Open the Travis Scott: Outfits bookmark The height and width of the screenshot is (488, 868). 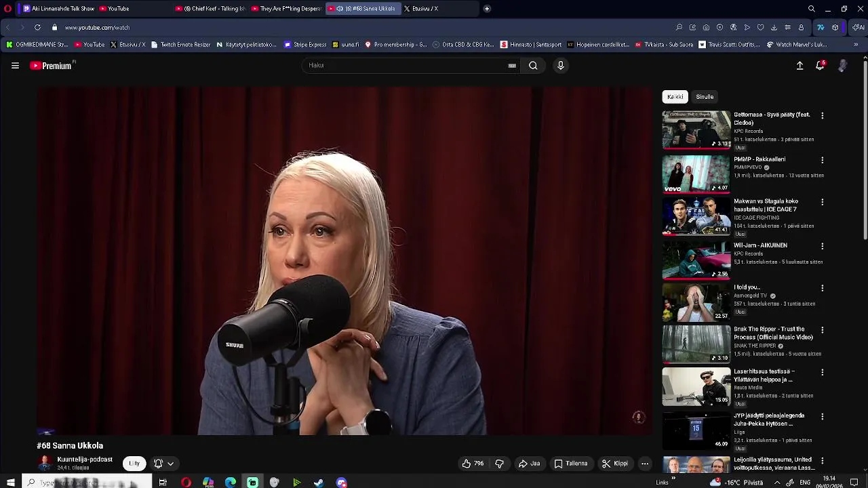(729, 45)
